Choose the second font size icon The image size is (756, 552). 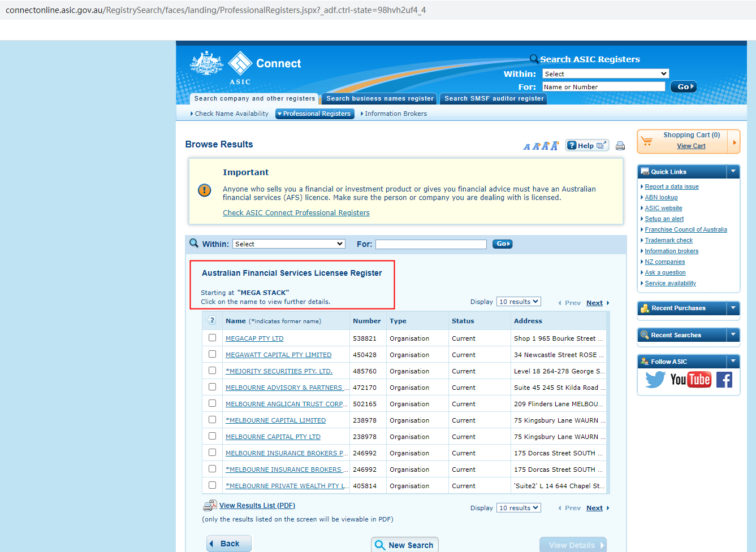536,146
